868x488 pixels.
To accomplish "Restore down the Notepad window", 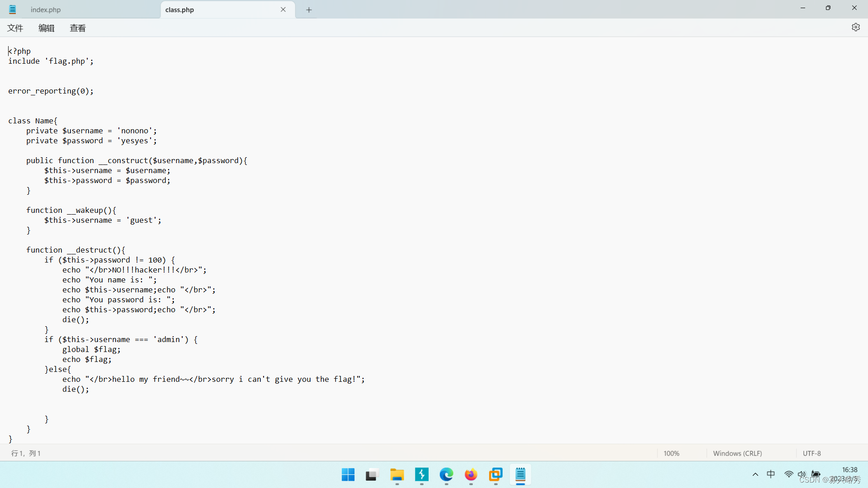I will pyautogui.click(x=828, y=8).
